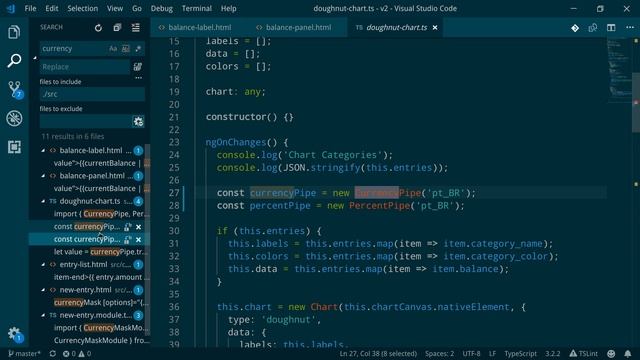Screen dimensions: 640x360
Task: Click the TSLint warning status item
Action: tap(584, 353)
